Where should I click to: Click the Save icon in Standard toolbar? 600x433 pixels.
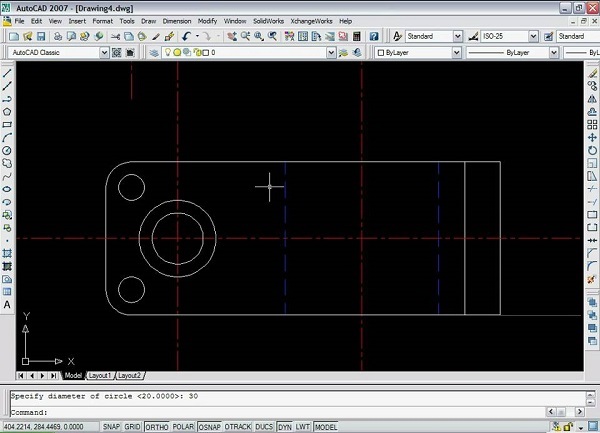point(41,36)
